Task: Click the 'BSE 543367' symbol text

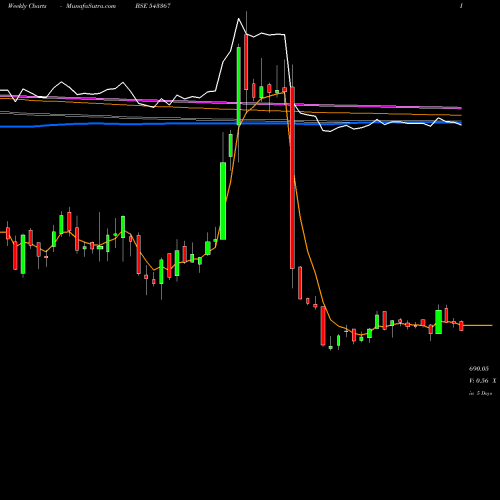Action: (153, 6)
